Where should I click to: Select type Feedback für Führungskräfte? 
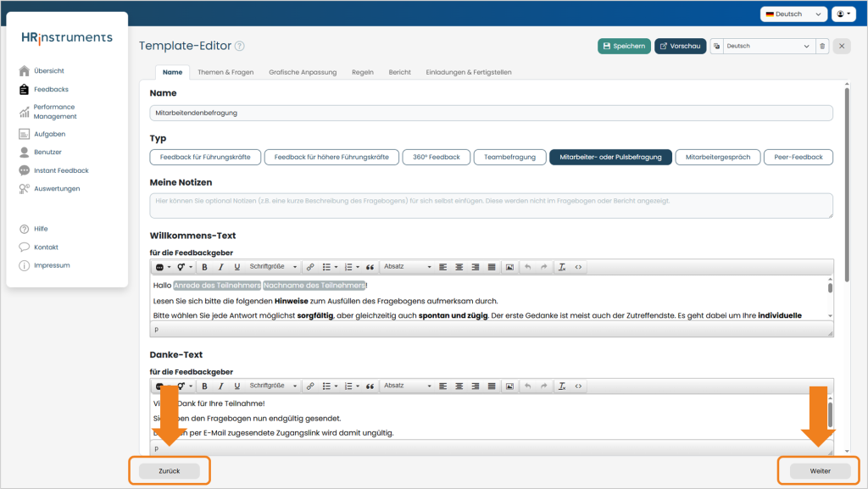coord(205,157)
